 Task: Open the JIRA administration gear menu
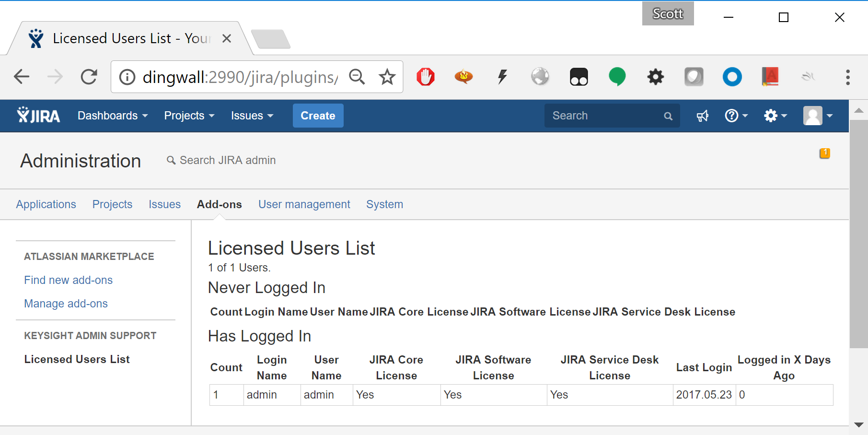coord(775,116)
